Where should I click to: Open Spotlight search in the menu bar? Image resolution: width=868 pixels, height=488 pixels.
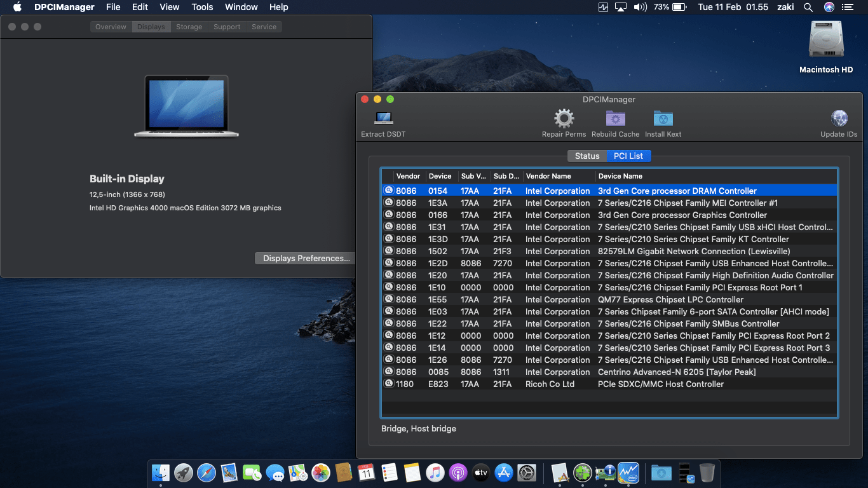808,8
